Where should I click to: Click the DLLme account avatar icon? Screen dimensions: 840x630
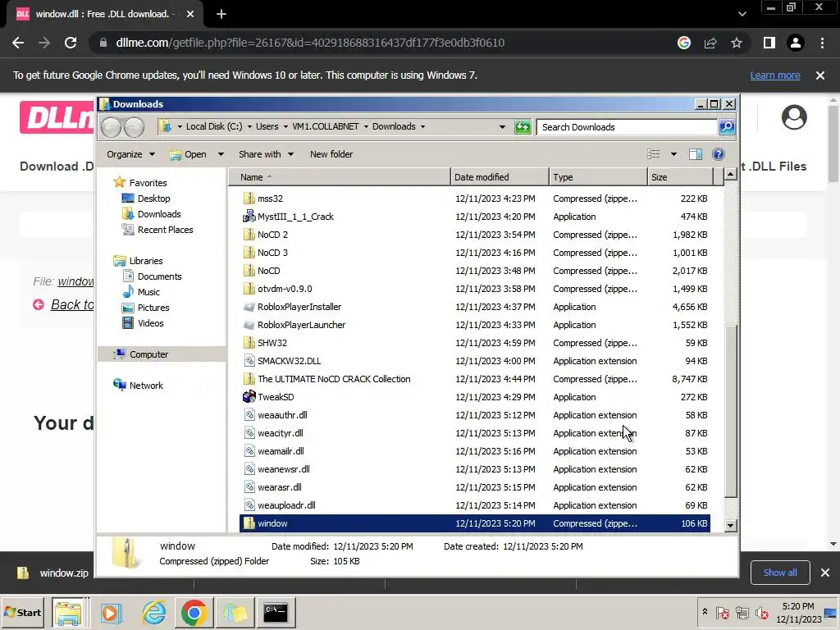[794, 117]
